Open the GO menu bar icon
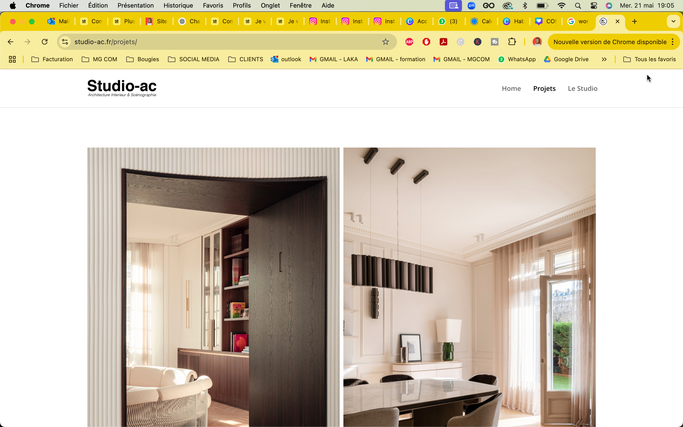 tap(489, 6)
